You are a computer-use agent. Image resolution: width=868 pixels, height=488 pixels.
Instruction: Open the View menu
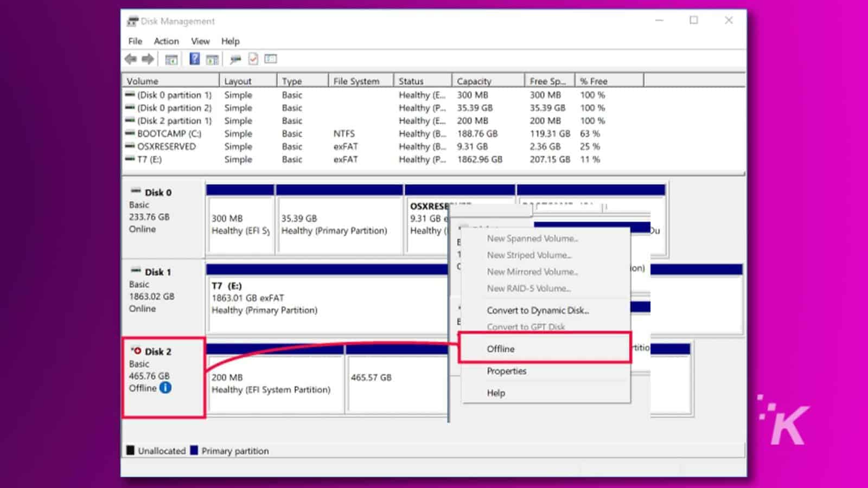click(x=200, y=41)
